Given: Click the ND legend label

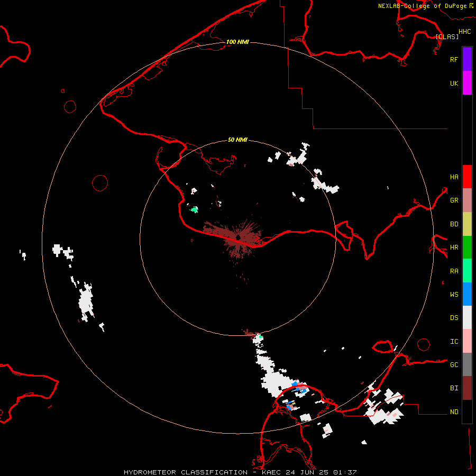Looking at the screenshot, I should (x=454, y=411).
